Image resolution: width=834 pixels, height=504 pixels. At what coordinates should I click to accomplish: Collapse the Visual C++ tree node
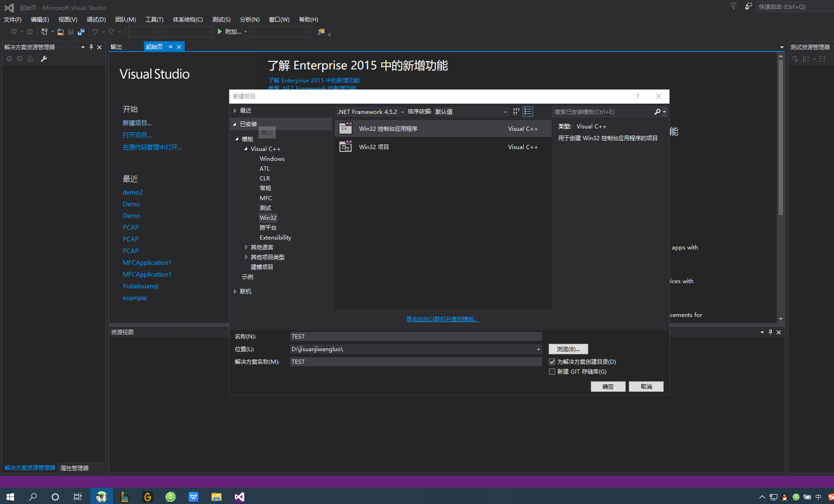[246, 149]
